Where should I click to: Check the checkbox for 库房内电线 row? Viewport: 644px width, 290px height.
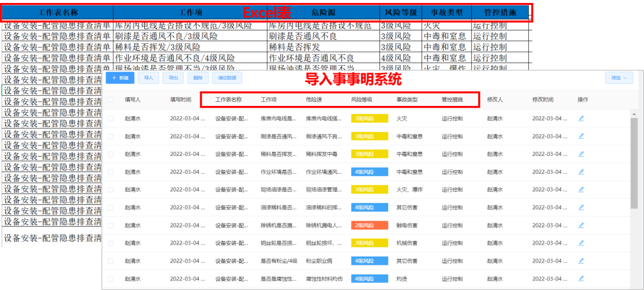click(111, 119)
